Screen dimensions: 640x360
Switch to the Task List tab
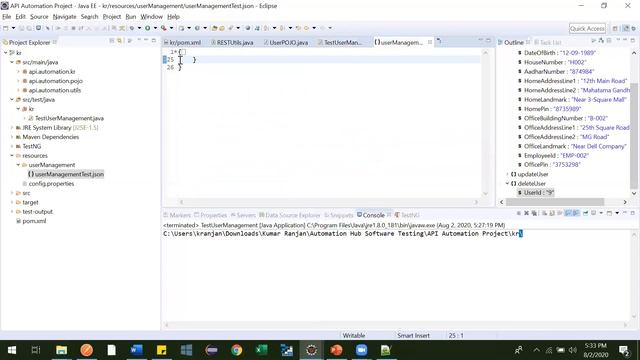(x=548, y=42)
